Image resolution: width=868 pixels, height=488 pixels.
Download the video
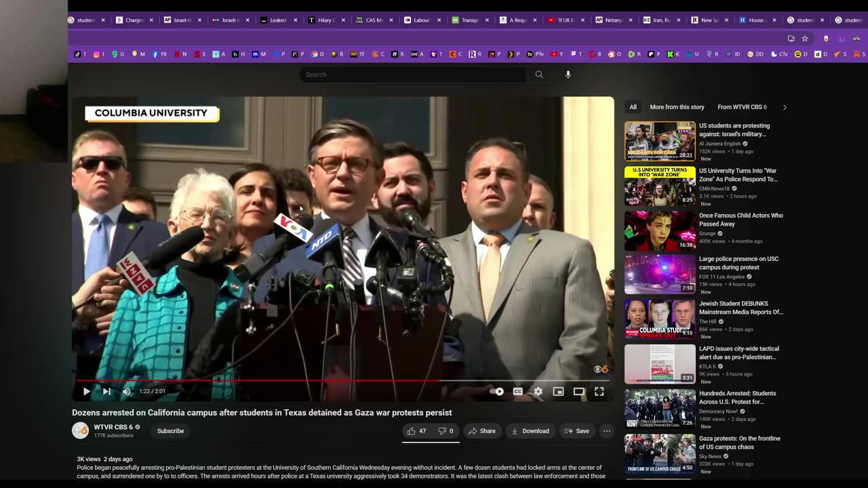(x=530, y=431)
